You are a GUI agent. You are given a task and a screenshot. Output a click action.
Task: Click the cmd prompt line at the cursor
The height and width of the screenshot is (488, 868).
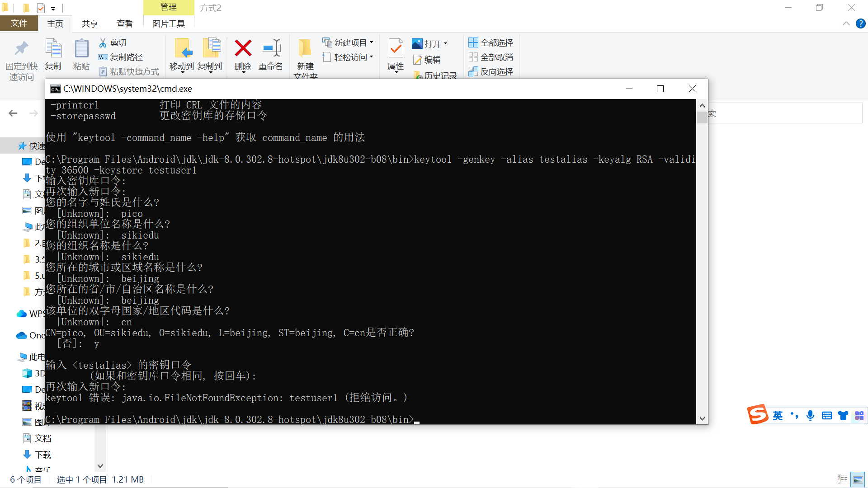[x=232, y=420]
